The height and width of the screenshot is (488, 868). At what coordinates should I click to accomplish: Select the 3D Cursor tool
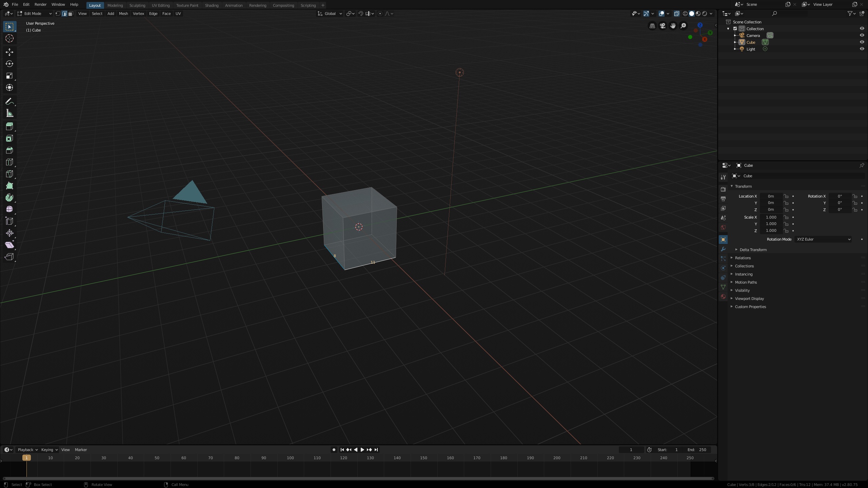pyautogui.click(x=9, y=38)
